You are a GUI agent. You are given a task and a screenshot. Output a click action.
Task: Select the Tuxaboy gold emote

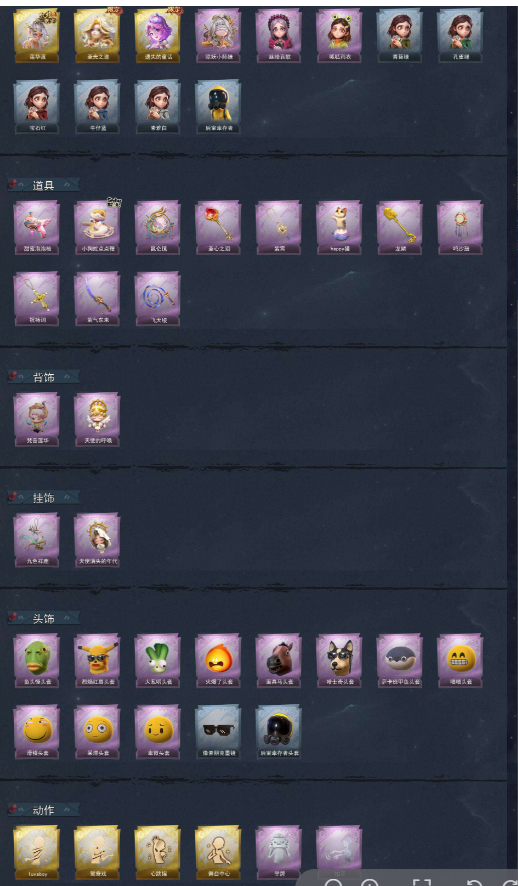36,853
